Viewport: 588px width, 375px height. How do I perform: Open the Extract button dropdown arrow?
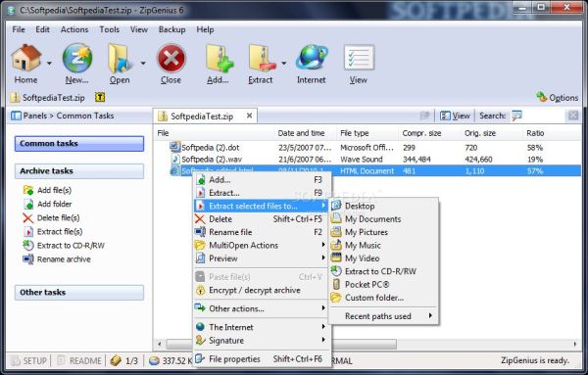coord(284,64)
